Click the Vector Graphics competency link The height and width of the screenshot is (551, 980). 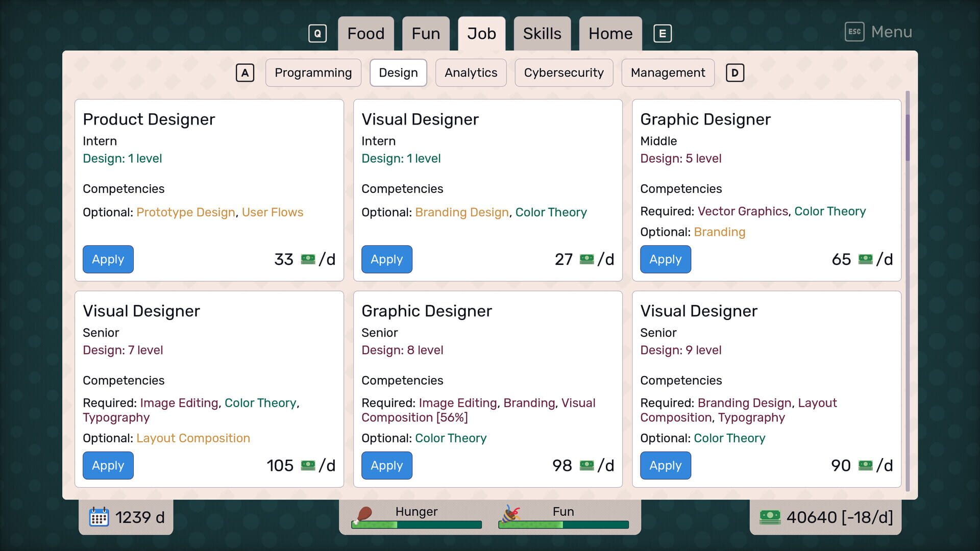tap(743, 211)
